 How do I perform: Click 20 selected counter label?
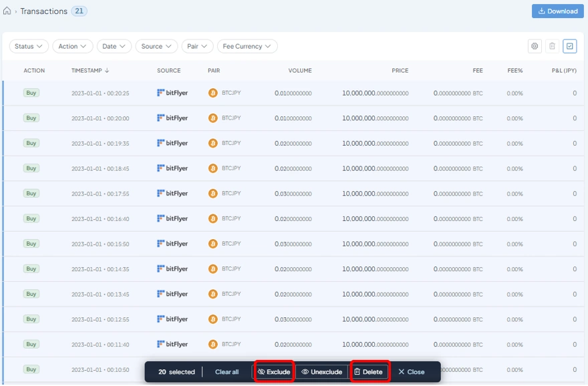pos(176,372)
